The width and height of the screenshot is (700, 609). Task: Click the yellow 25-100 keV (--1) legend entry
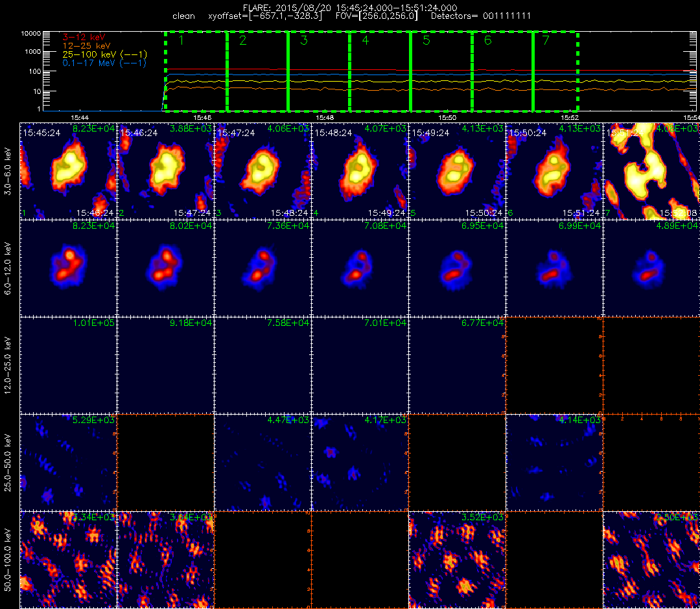105,54
